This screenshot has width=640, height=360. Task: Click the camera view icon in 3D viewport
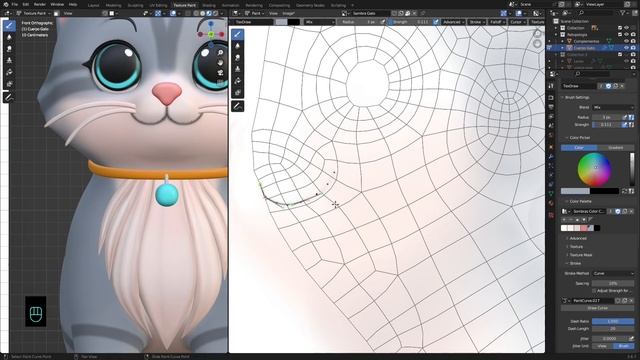(220, 73)
